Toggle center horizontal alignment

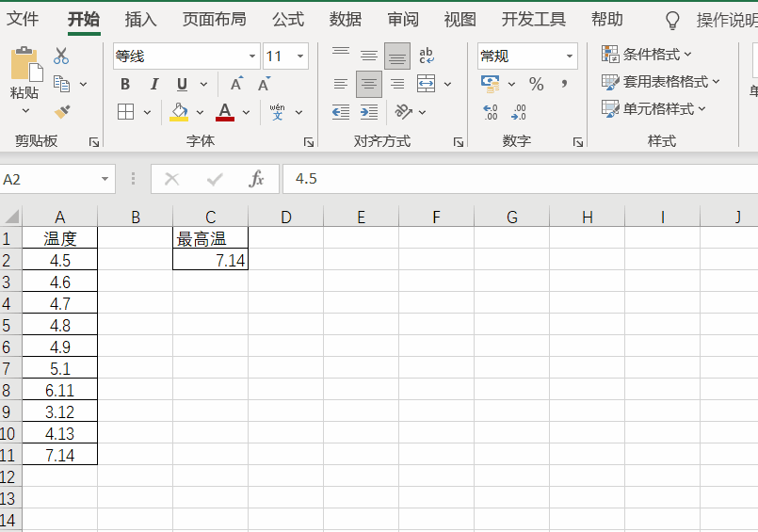click(x=369, y=84)
